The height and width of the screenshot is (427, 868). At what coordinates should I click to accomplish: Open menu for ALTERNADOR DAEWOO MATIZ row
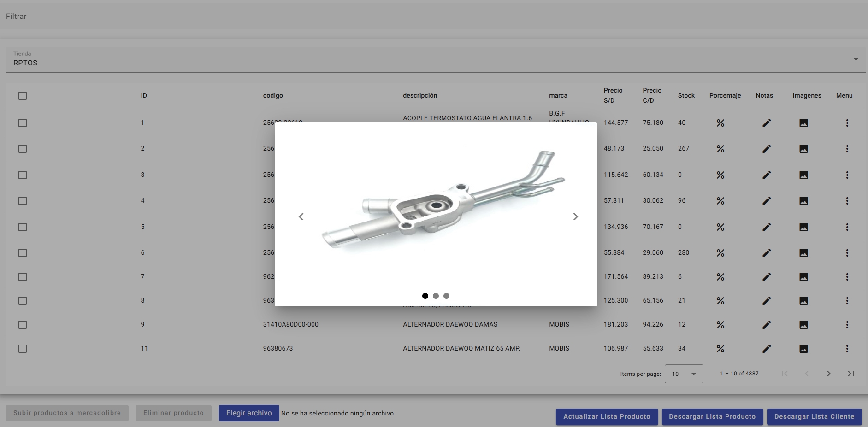(847, 349)
